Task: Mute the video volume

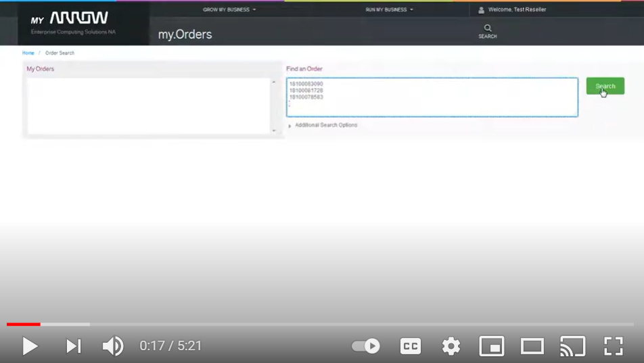Action: (x=113, y=346)
